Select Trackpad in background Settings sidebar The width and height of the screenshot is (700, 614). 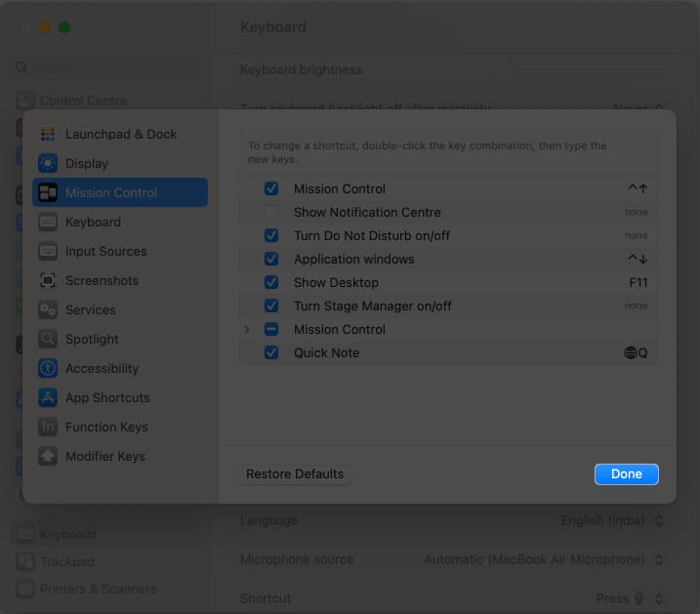point(67,561)
